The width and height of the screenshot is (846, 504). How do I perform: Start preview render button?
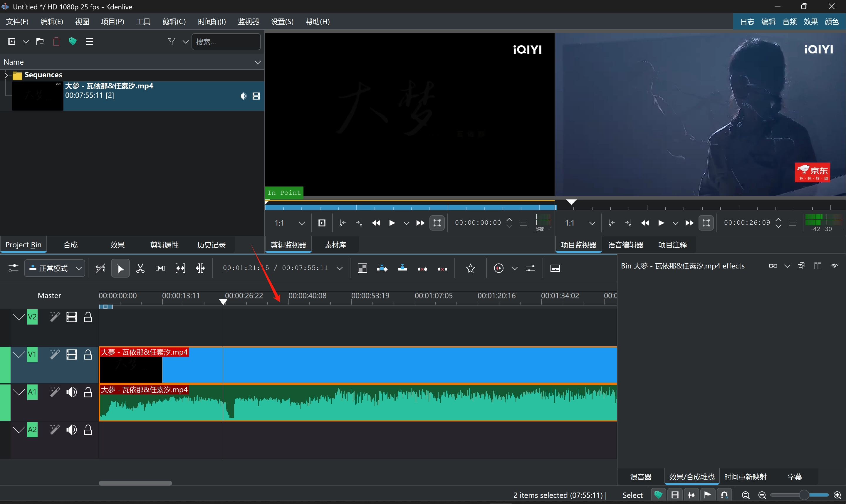(x=498, y=269)
